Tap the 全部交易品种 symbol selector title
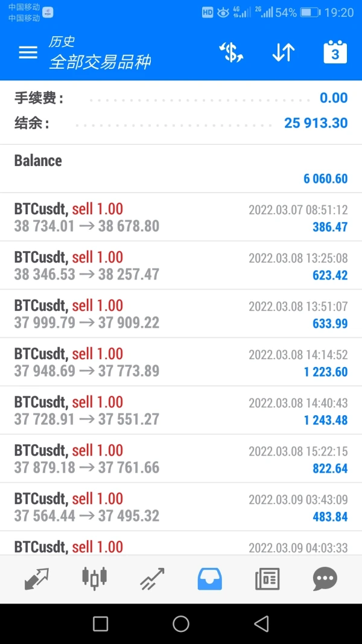362x644 pixels. pos(100,62)
